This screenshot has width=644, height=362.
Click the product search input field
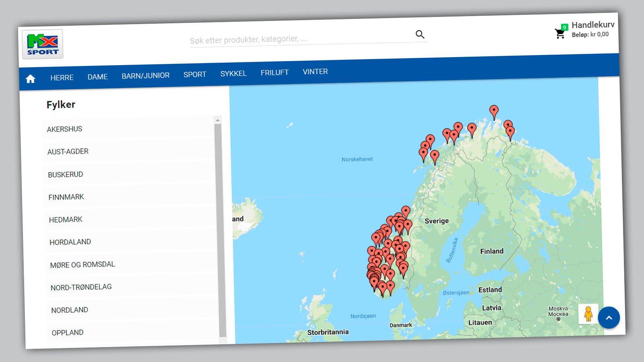click(298, 39)
